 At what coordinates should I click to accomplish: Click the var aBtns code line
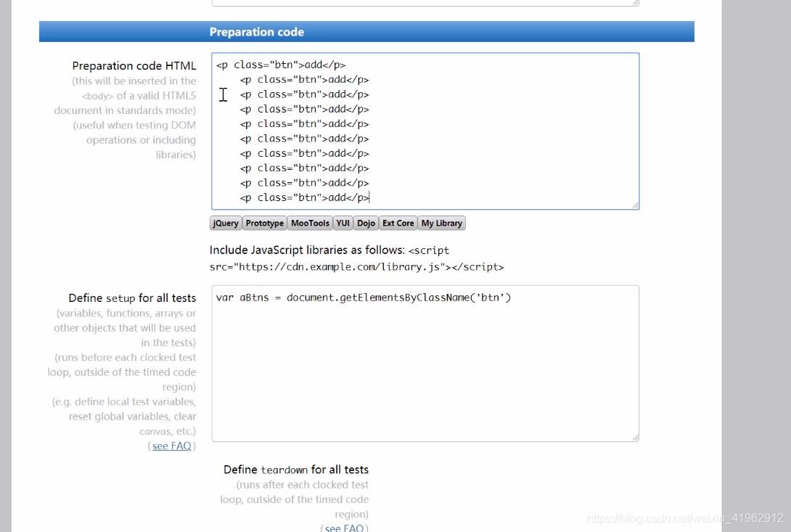[x=364, y=298]
